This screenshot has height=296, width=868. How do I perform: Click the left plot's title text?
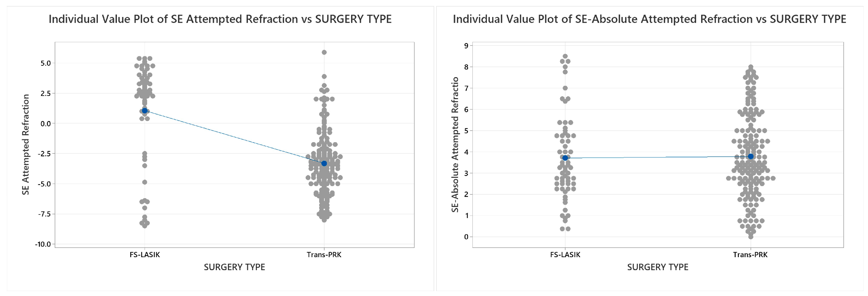click(220, 19)
